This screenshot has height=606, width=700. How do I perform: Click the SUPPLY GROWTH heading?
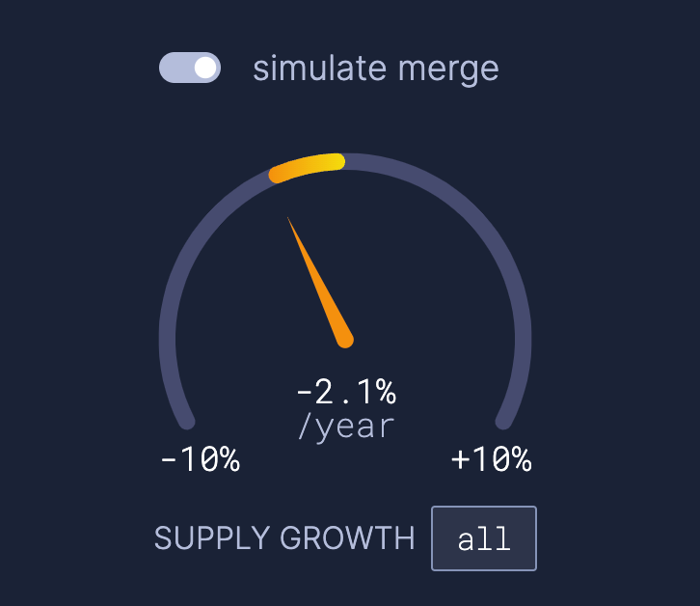(284, 538)
